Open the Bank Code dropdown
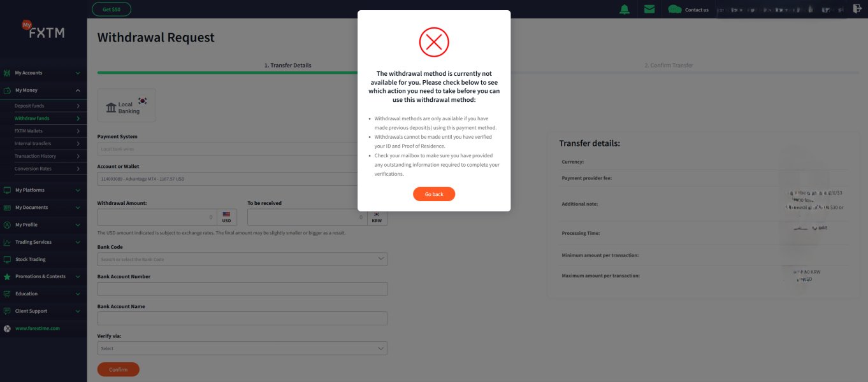Image resolution: width=868 pixels, height=382 pixels. click(242, 259)
